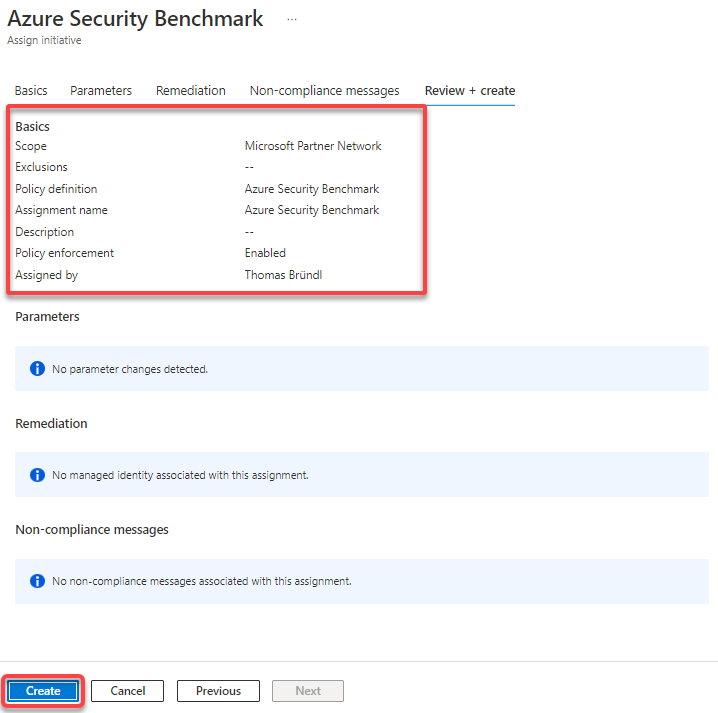Viewport: 718px width, 713px height.
Task: Click 'No non-compliance messages associated' message
Action: coord(202,582)
